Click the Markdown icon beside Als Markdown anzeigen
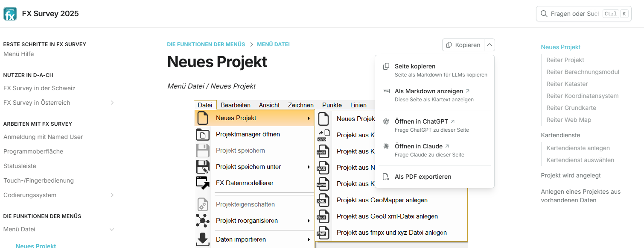 click(386, 91)
